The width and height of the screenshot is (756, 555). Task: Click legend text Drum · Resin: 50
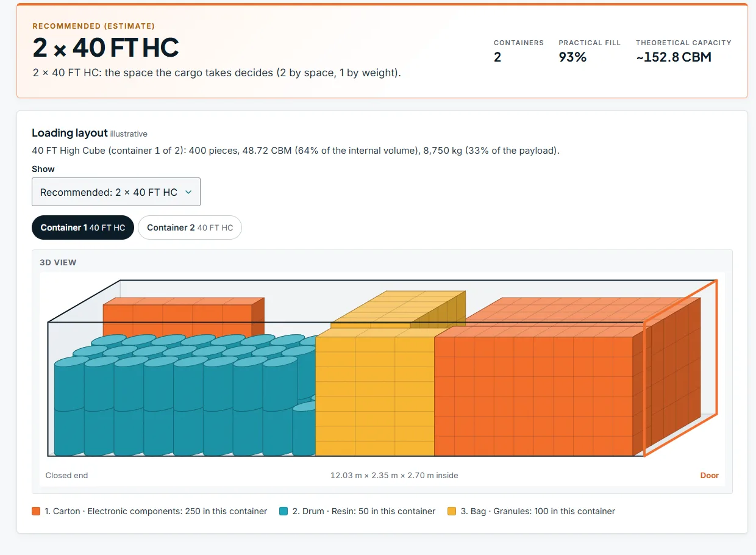coord(363,511)
